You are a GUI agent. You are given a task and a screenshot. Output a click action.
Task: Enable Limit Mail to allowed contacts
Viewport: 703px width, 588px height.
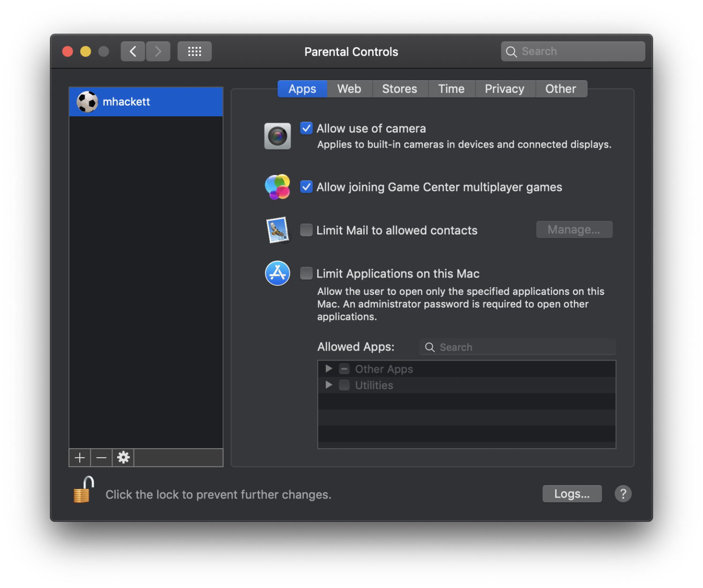306,230
